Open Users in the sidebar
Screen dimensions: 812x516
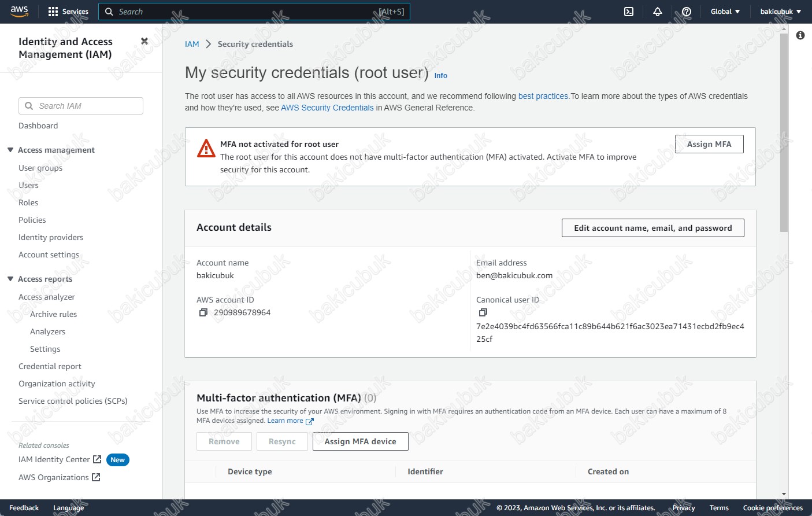28,185
